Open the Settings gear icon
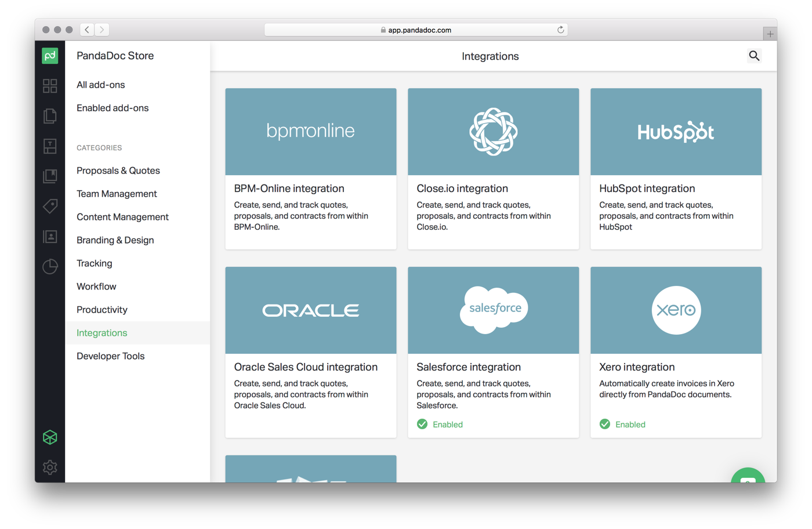Viewport: 812px width, 529px height. [50, 468]
